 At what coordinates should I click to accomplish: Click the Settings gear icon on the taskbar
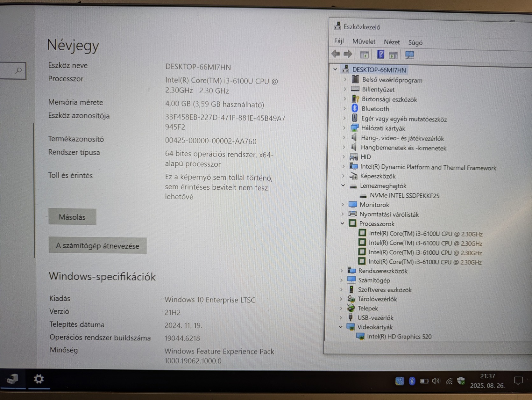coord(39,379)
